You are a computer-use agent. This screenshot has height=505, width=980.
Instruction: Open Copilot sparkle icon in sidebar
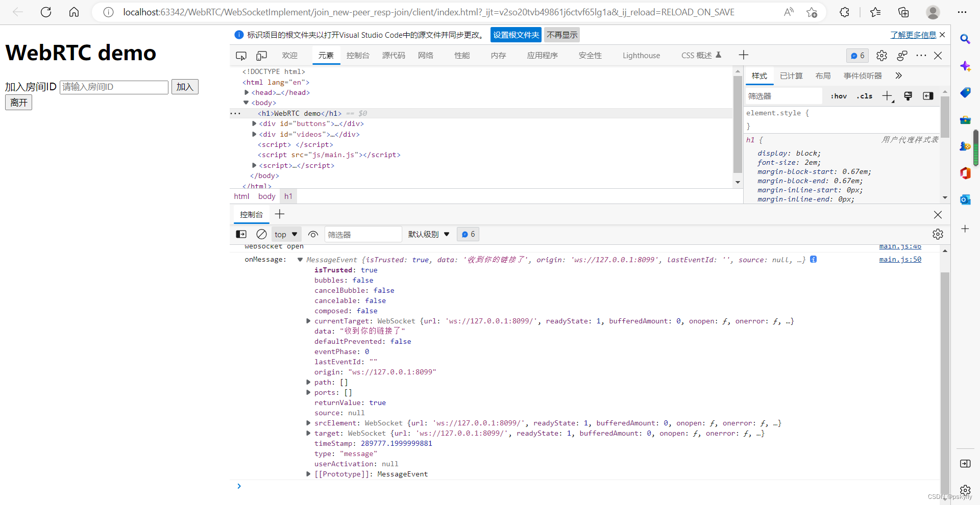click(965, 66)
